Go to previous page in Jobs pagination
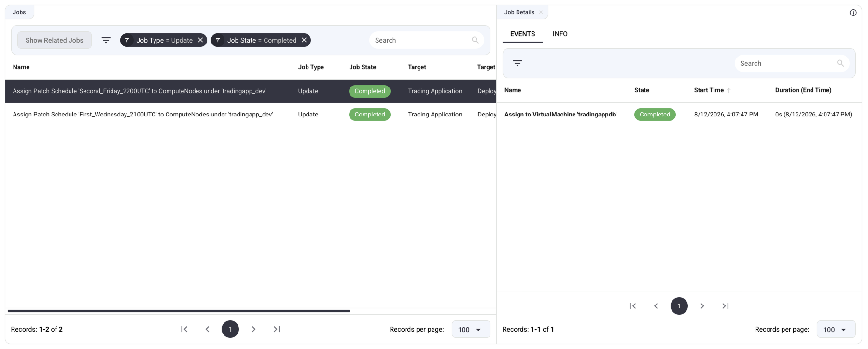Image resolution: width=868 pixels, height=349 pixels. 207,329
